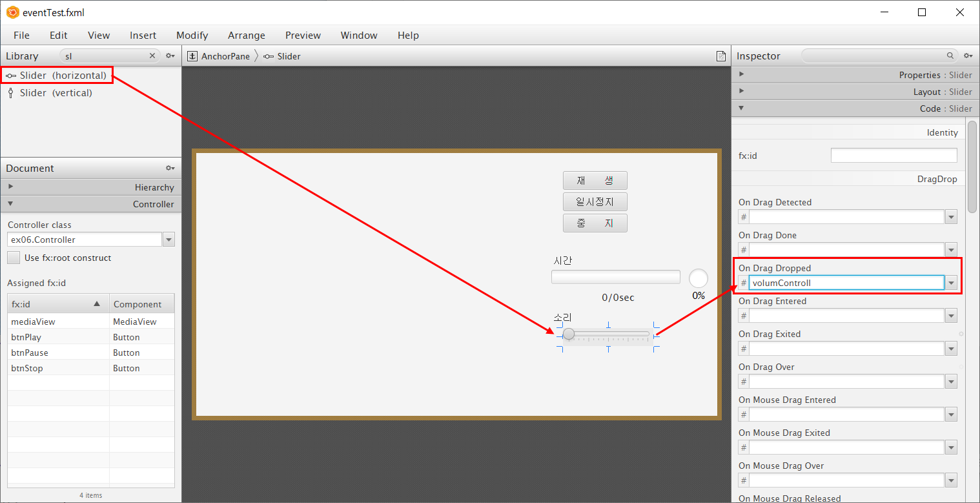Select the btnPlay row
980x503 pixels.
coord(91,337)
